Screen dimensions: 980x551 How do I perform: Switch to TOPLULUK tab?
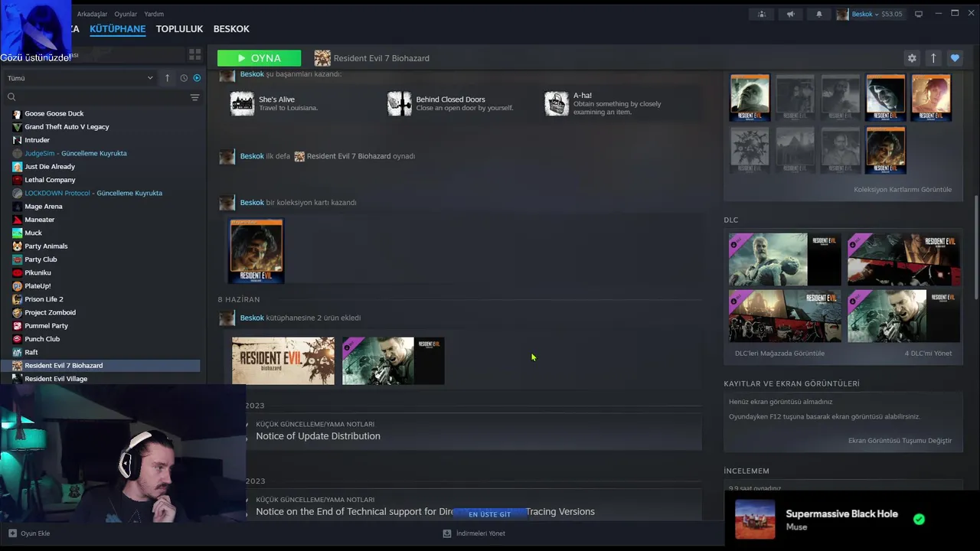(179, 29)
